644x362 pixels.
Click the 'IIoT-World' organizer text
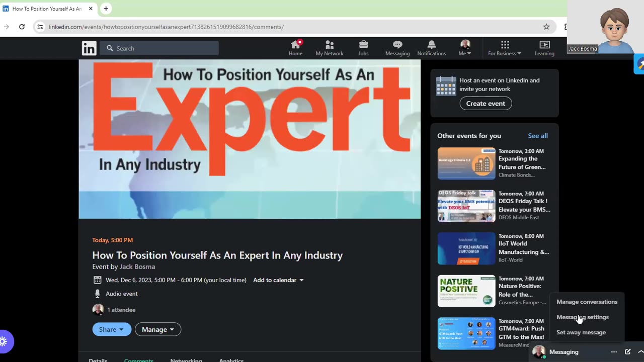pyautogui.click(x=511, y=260)
